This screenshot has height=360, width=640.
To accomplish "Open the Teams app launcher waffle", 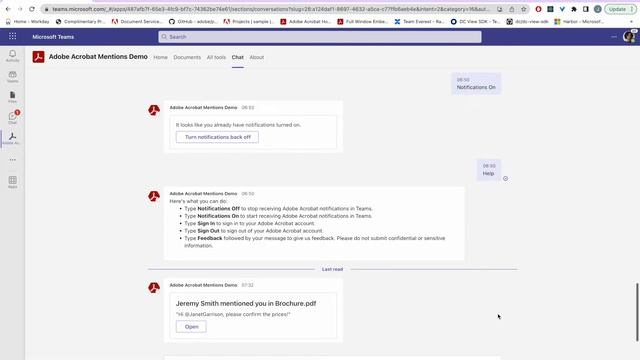I will (13, 36).
